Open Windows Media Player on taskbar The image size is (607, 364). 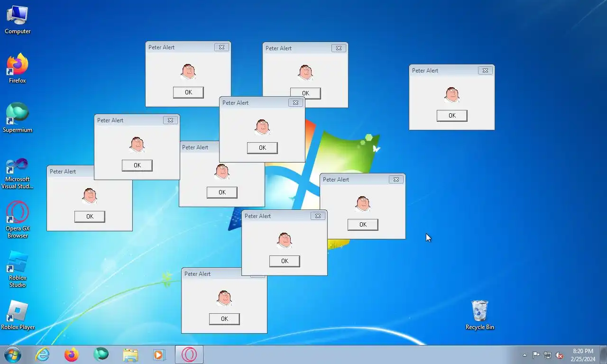(159, 355)
